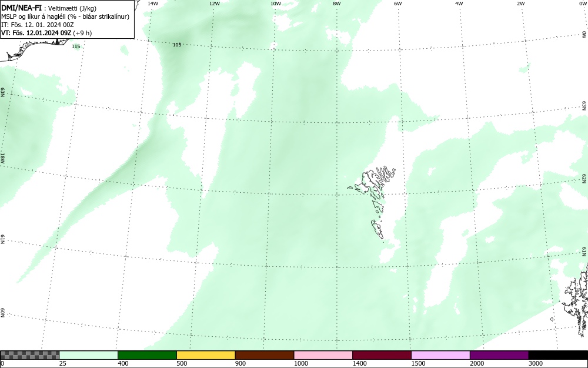Click the IT: Fös. 12. 01. 2024 00Z line
The image size is (588, 368).
click(38, 25)
